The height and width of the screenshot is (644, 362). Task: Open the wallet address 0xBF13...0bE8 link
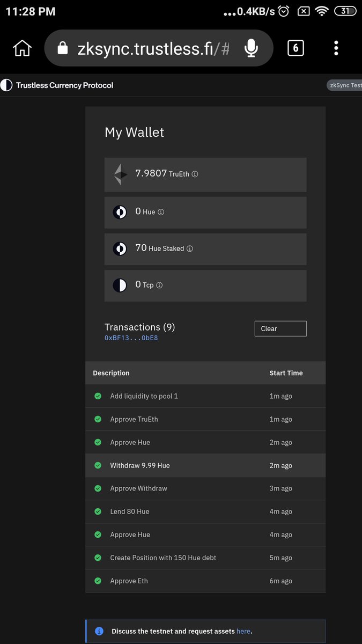point(131,338)
